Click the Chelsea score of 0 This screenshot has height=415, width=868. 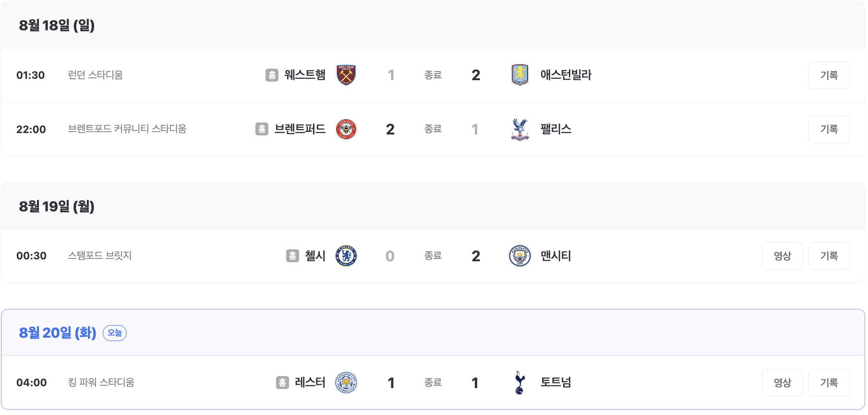coord(390,256)
